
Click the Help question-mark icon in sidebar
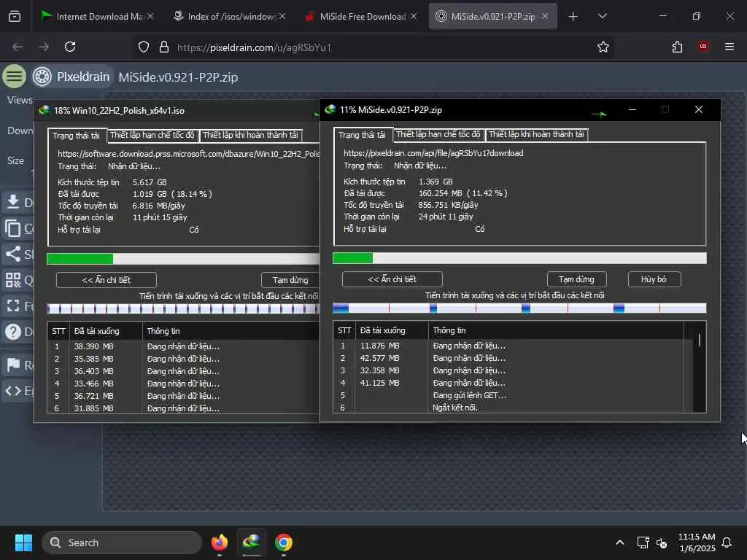click(x=13, y=332)
